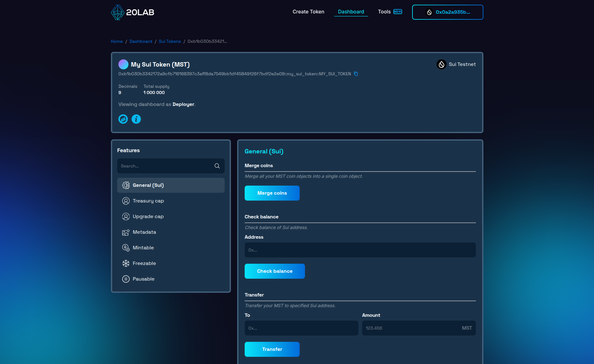Click the Sui Testnet label

(462, 64)
